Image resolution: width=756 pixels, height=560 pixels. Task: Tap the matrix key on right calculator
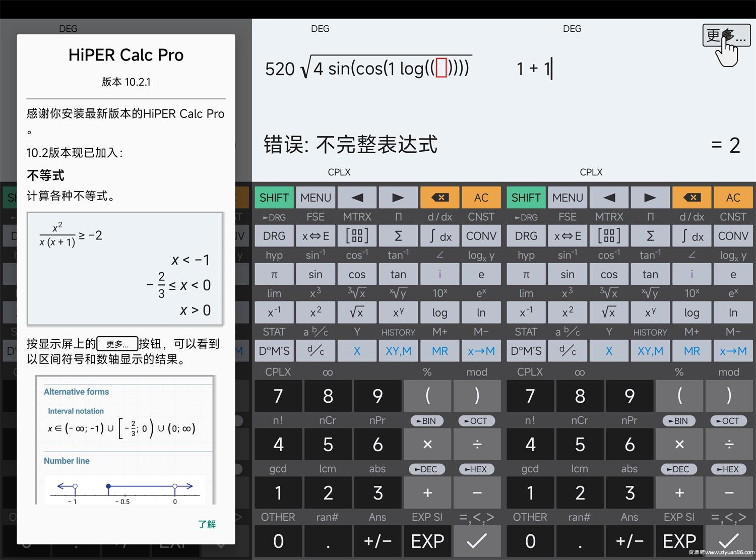(x=609, y=236)
